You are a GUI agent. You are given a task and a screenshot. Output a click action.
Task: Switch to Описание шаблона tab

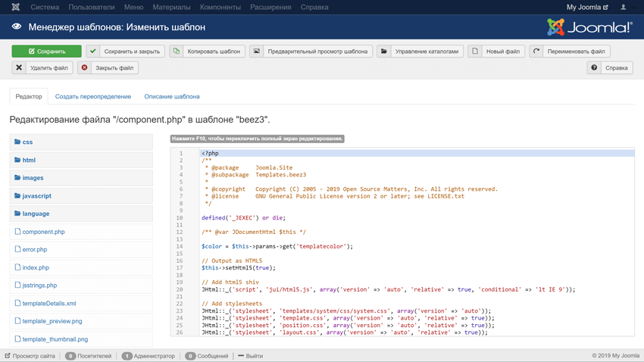[172, 96]
